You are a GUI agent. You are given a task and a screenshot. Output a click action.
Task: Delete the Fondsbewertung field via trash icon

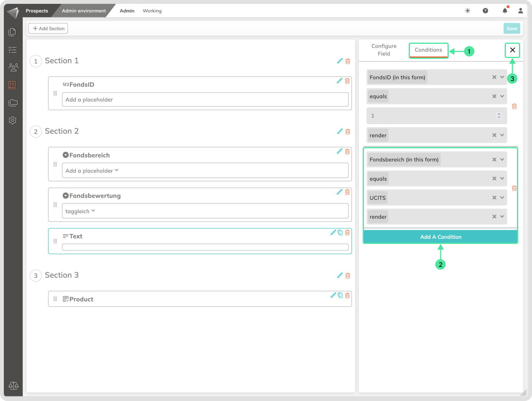point(347,192)
